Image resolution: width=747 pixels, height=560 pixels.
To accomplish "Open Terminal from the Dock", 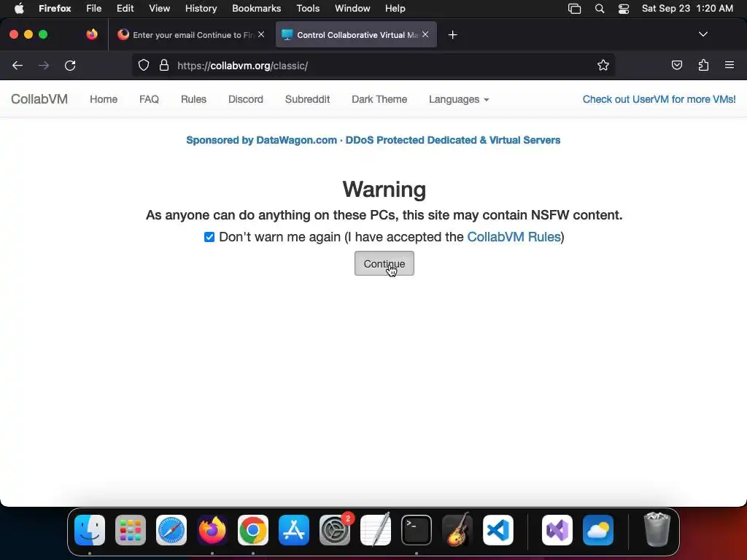I will pos(417,530).
